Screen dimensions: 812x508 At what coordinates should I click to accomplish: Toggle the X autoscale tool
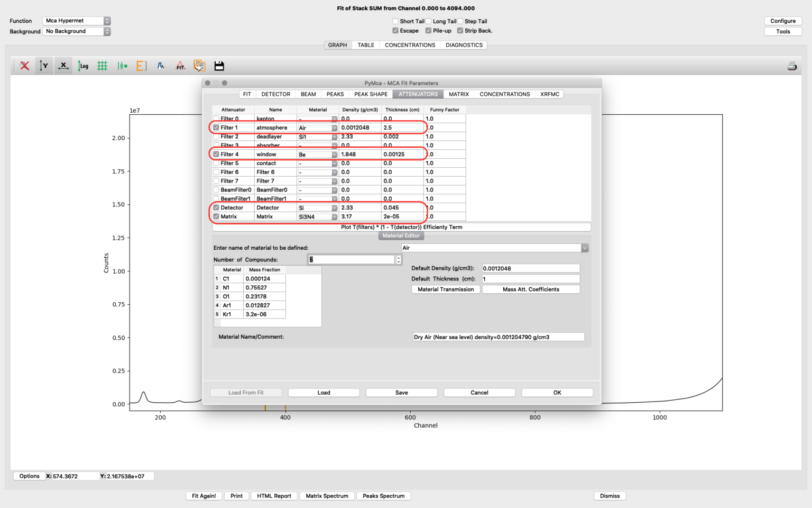tap(63, 66)
